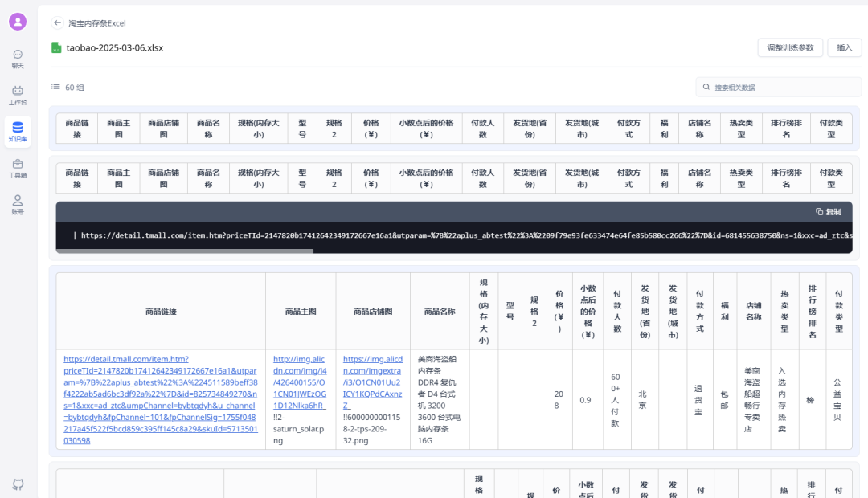Screen dimensions: 868x498
Task: Click the price cell 208
Action: [x=559, y=399]
